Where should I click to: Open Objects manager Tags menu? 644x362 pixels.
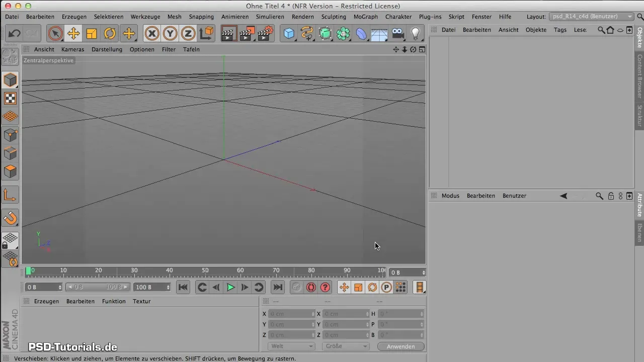tap(560, 30)
